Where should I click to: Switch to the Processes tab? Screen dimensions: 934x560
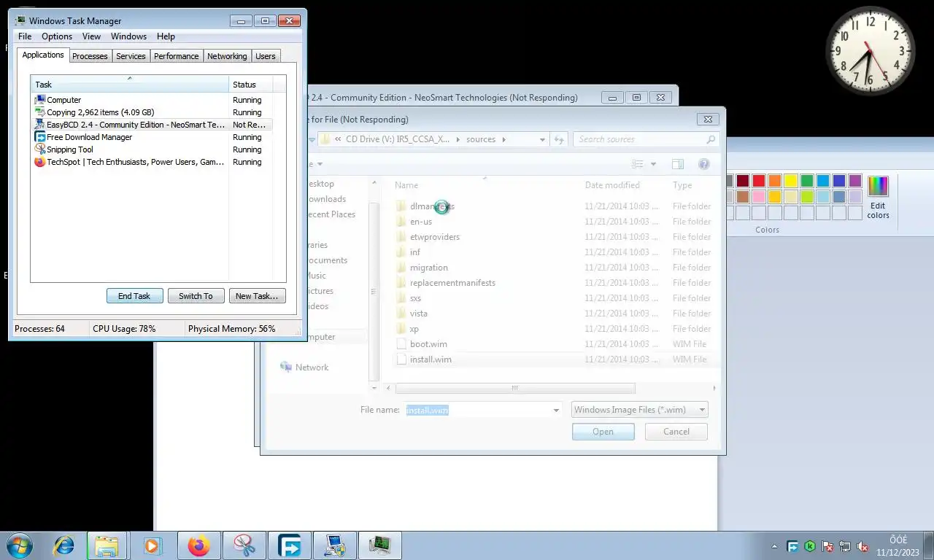90,56
